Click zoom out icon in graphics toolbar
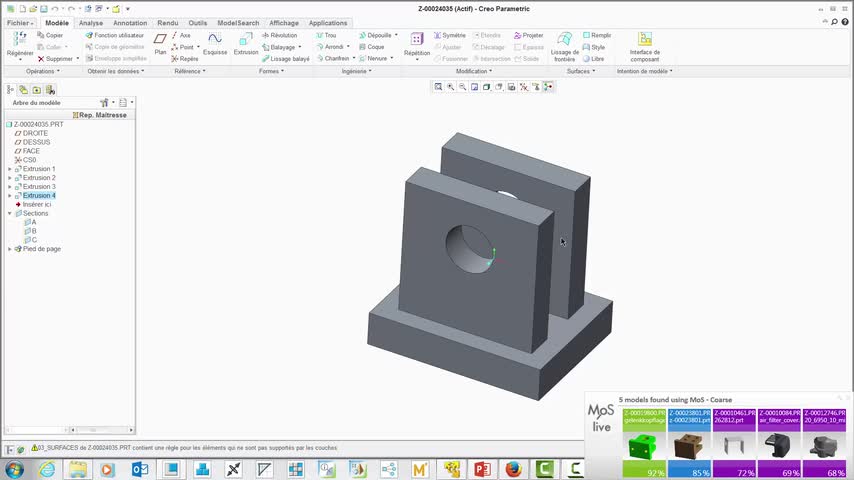This screenshot has height=480, width=854. (462, 87)
